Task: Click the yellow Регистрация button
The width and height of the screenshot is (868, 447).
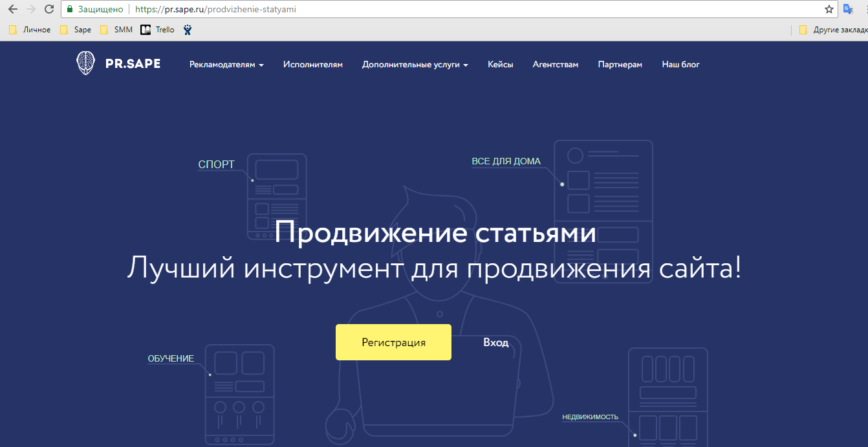Action: coord(393,342)
